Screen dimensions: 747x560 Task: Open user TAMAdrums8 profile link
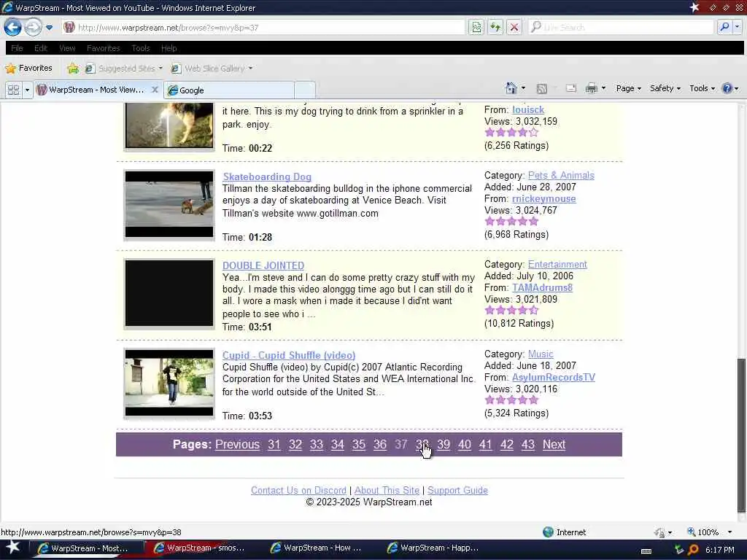[x=542, y=287]
